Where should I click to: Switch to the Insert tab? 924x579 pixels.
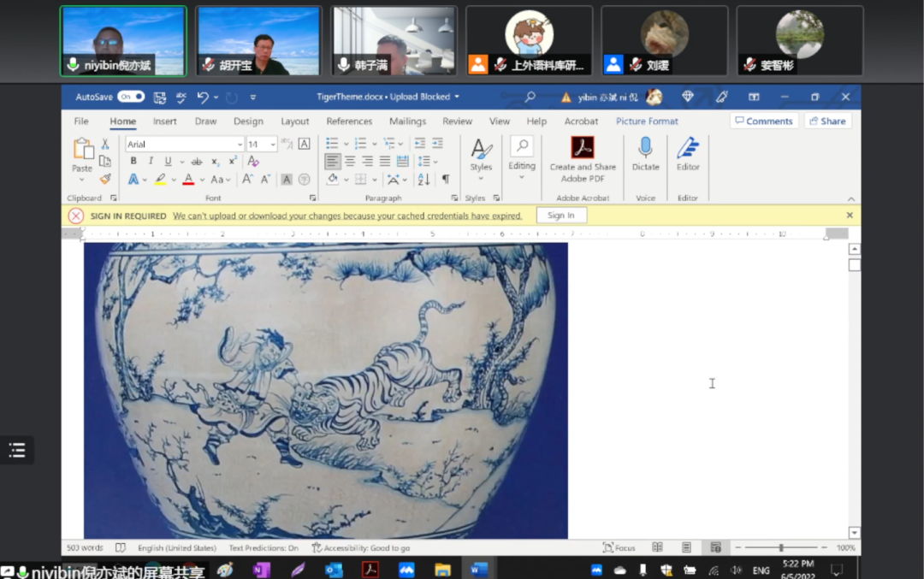[164, 121]
